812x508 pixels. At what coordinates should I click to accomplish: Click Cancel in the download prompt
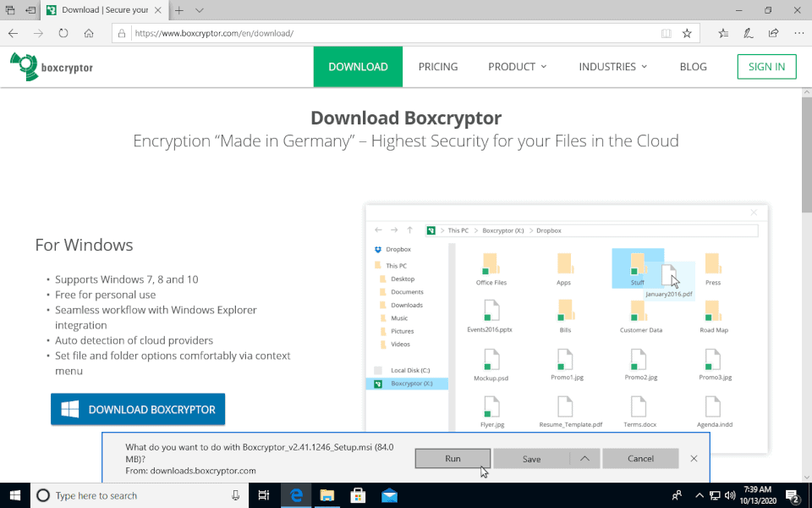(x=640, y=458)
